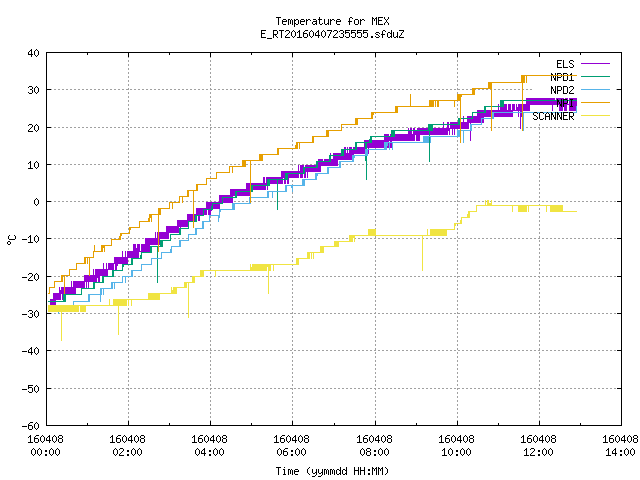Click the y-axis label -30
640x480 pixels.
coord(31,314)
